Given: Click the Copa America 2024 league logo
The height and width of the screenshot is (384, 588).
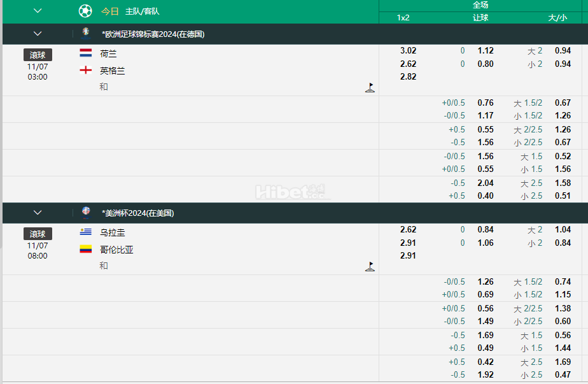Looking at the screenshot, I should point(86,213).
